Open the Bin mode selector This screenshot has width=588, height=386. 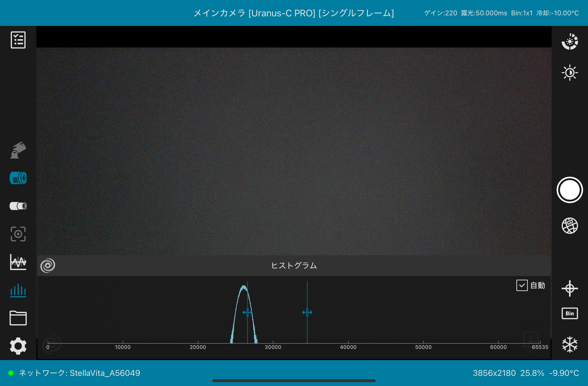point(570,313)
